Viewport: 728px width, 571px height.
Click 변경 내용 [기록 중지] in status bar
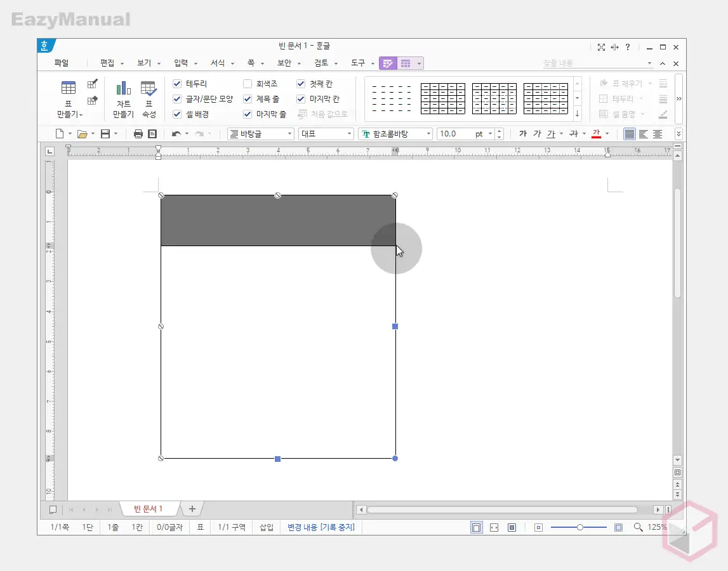pos(321,527)
